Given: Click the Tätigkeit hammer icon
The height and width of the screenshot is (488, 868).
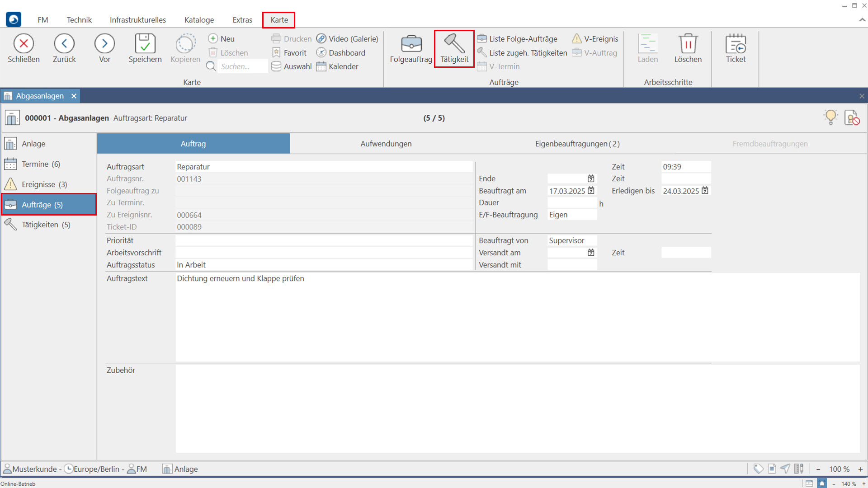Looking at the screenshot, I should coord(454,44).
